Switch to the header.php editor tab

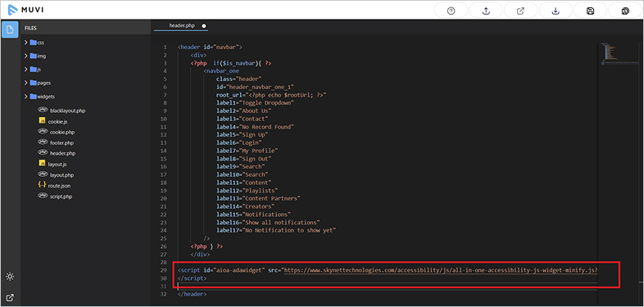pos(181,25)
